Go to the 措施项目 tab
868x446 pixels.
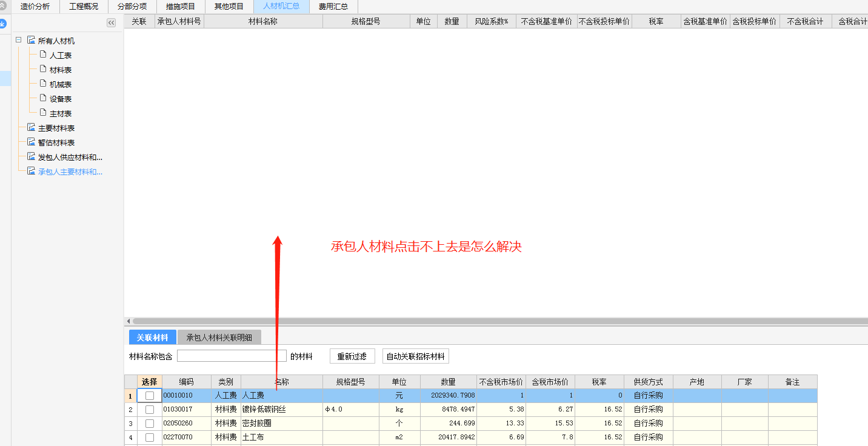pos(181,7)
